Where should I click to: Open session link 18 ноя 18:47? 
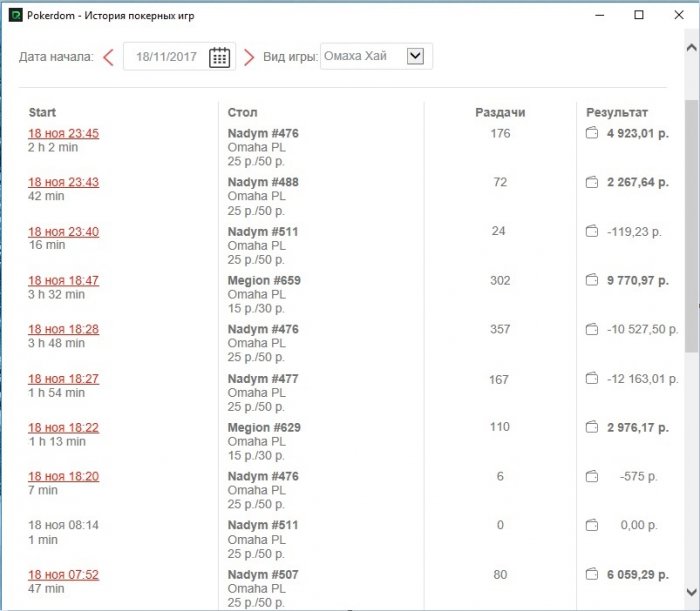(63, 281)
